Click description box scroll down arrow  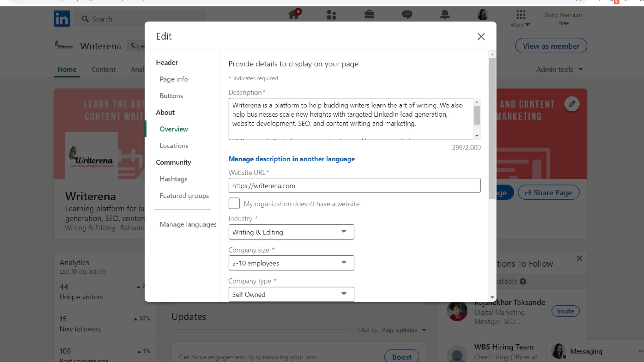tap(477, 136)
